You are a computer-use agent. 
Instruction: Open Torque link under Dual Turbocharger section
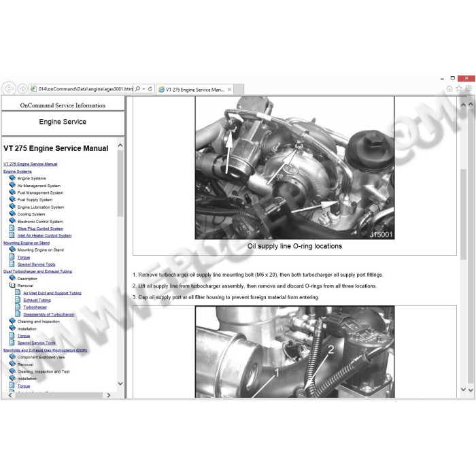click(x=24, y=336)
